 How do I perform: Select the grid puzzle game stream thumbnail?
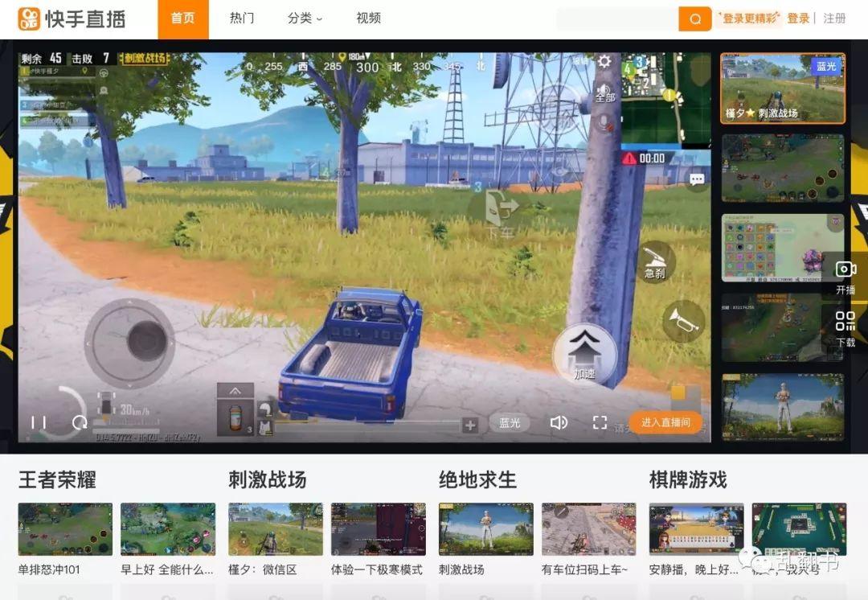click(783, 249)
